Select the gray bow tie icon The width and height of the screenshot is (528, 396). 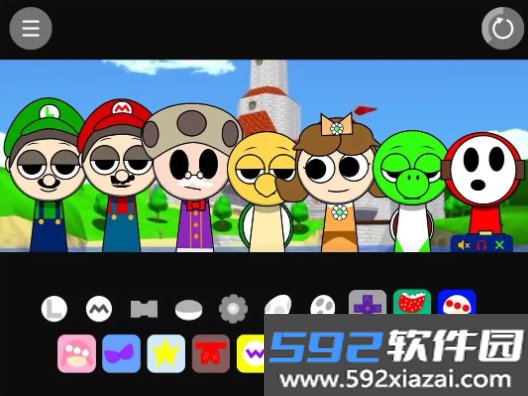point(144,309)
